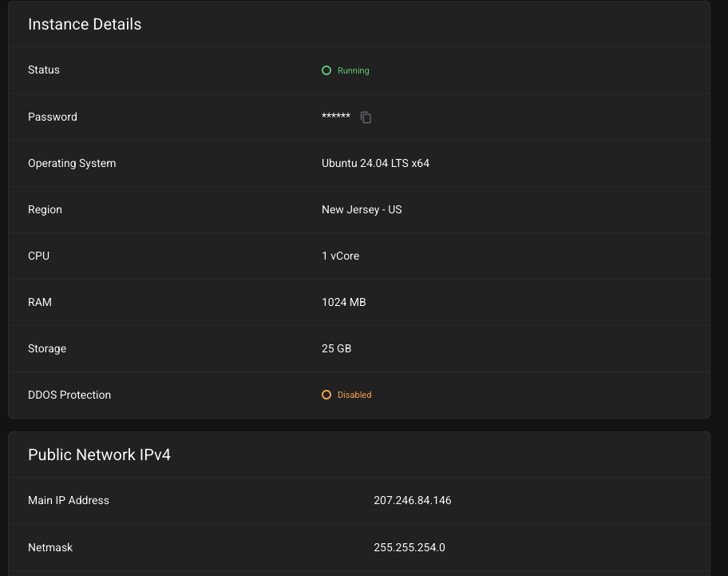
Task: Click the DDOS Protection label
Action: click(69, 395)
